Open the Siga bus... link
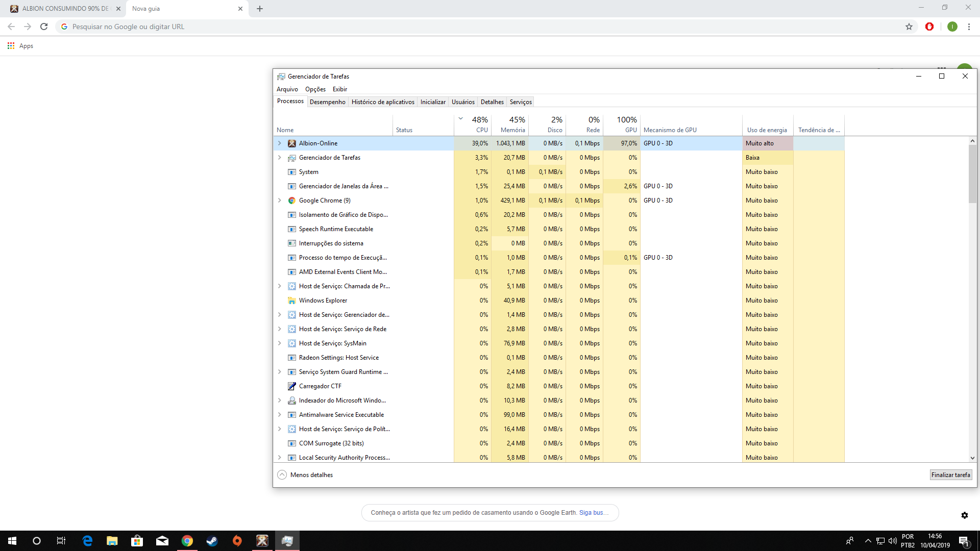Viewport: 980px width, 551px height. [594, 513]
